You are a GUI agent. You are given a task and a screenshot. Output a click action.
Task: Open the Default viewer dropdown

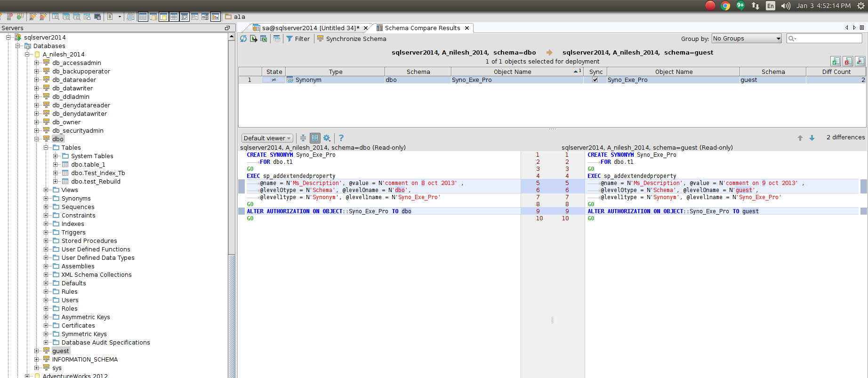(267, 138)
